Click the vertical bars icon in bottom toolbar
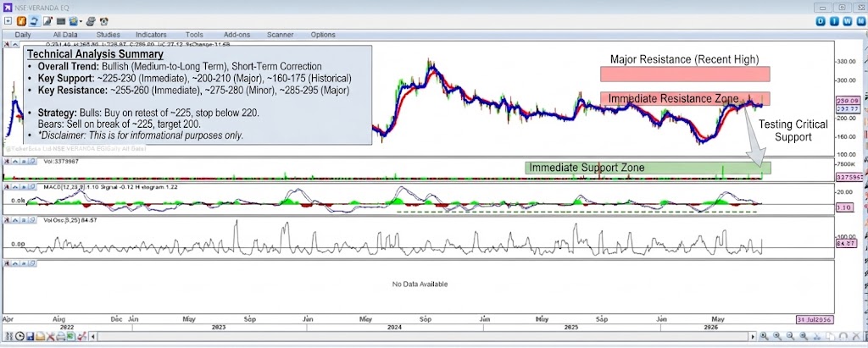The image size is (868, 348). coord(9,336)
